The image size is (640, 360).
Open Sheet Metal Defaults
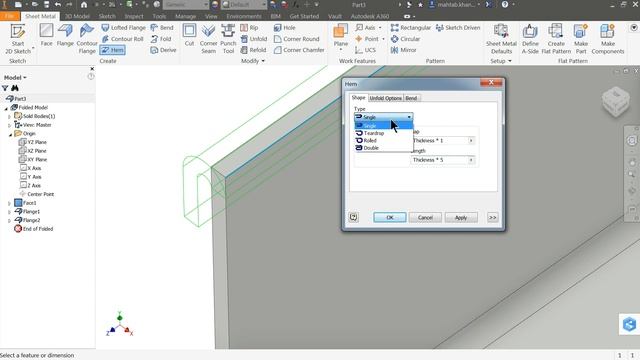coord(501,39)
